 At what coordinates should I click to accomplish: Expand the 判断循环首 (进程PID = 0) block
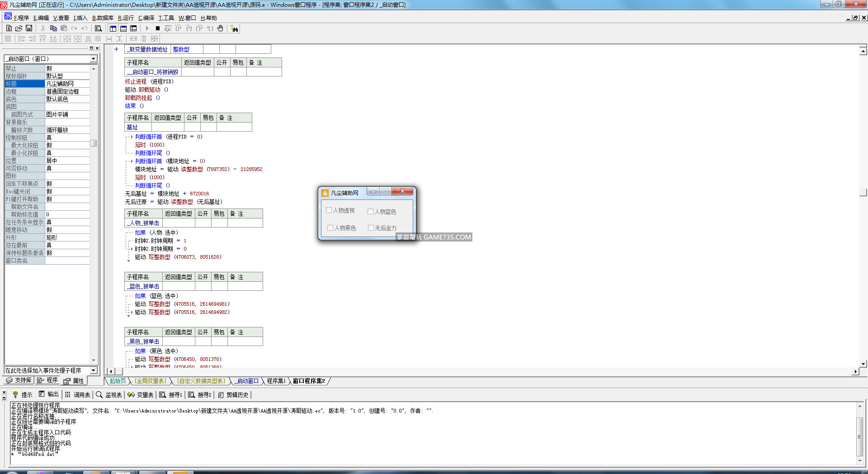pyautogui.click(x=132, y=137)
